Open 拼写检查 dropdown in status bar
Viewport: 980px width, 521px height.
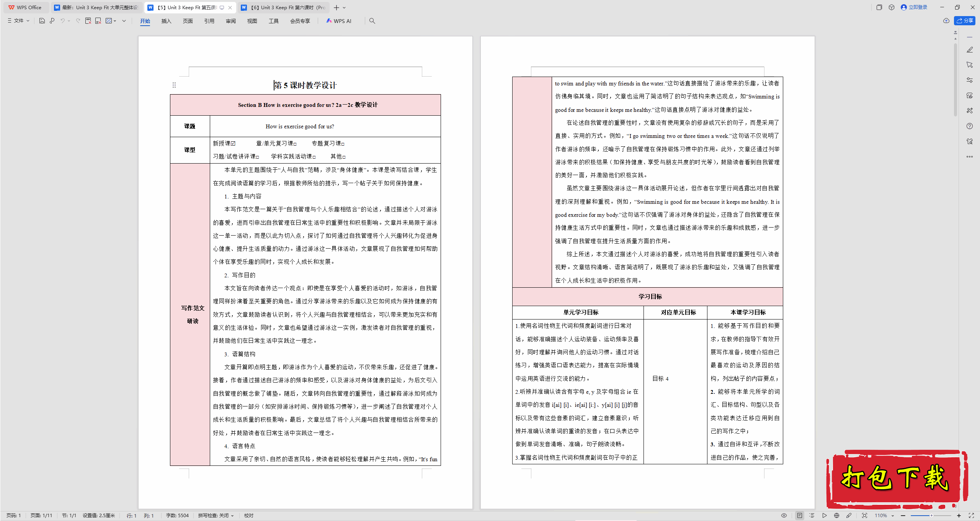[x=216, y=516]
